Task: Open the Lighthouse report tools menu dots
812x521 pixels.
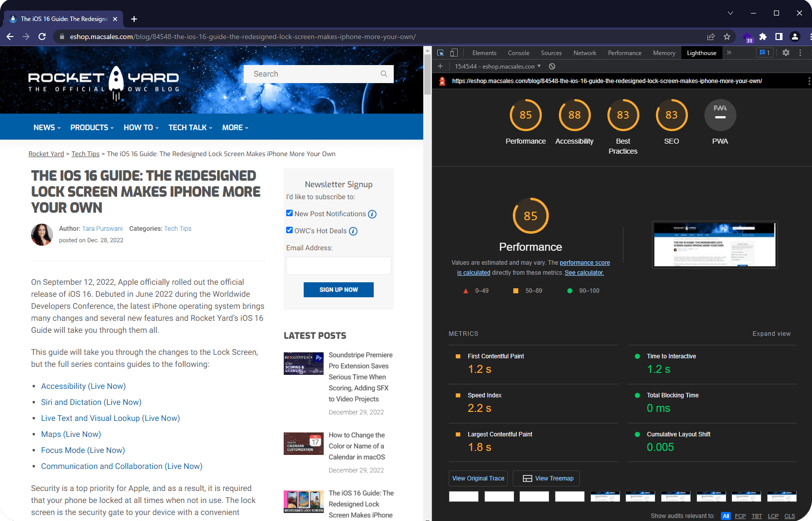Action: [x=809, y=81]
